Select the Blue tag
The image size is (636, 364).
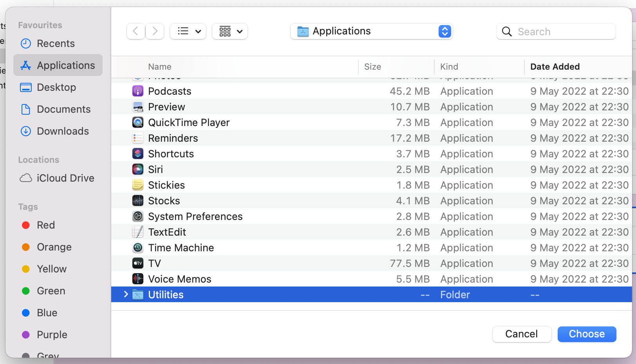[58, 313]
